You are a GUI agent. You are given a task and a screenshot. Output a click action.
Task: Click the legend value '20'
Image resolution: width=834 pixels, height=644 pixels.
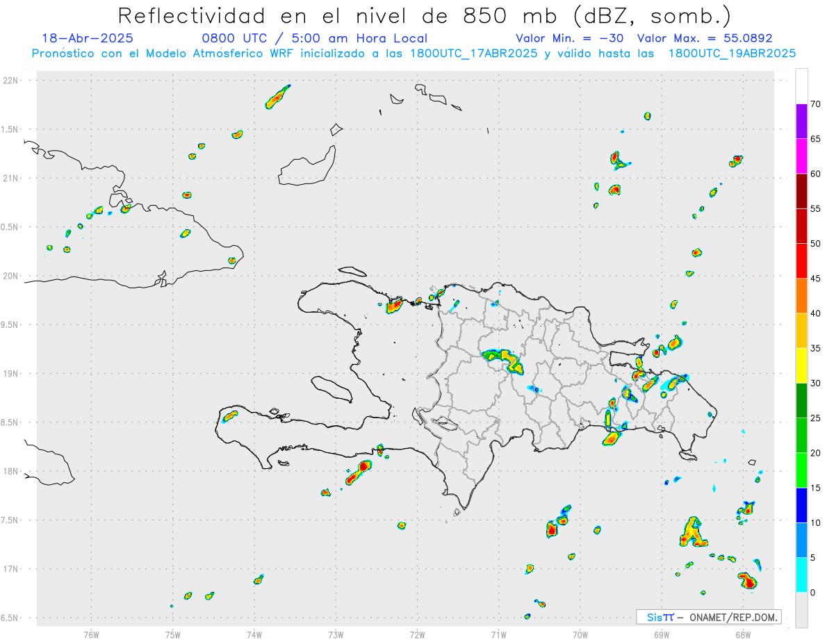point(816,453)
